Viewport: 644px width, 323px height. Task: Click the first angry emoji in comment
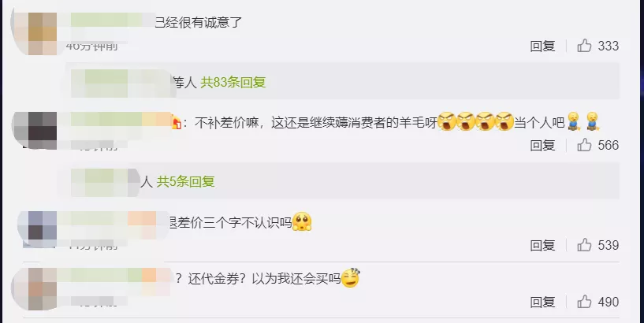(447, 121)
